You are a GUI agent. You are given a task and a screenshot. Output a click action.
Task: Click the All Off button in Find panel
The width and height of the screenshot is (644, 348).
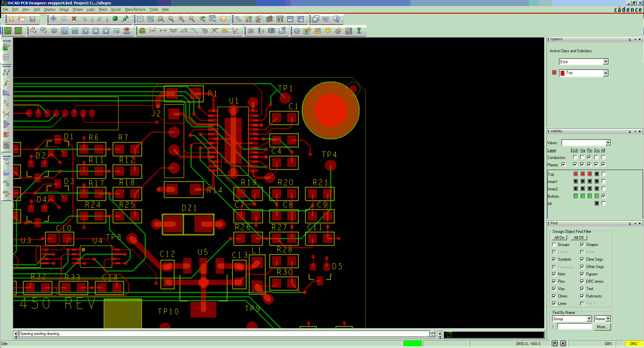point(579,237)
